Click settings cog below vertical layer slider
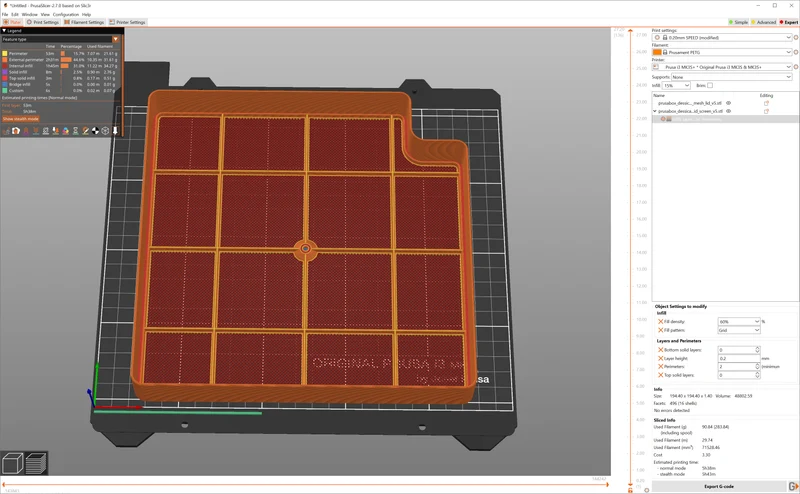The width and height of the screenshot is (800, 494). tap(646, 490)
